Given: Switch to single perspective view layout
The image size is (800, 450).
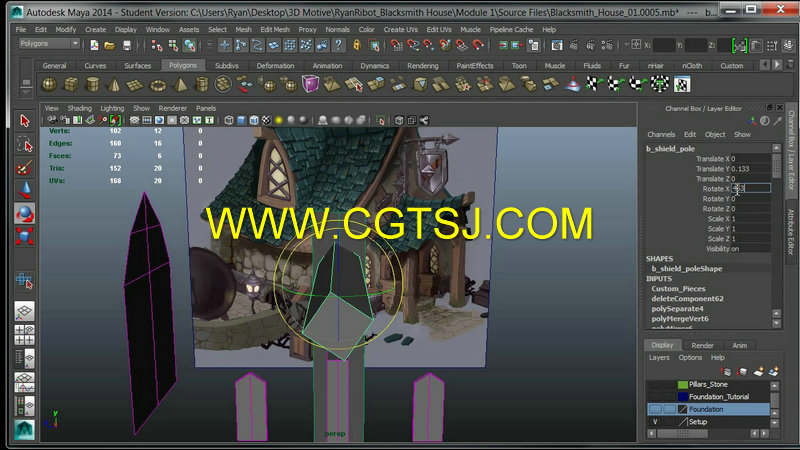Looking at the screenshot, I should pyautogui.click(x=24, y=311).
